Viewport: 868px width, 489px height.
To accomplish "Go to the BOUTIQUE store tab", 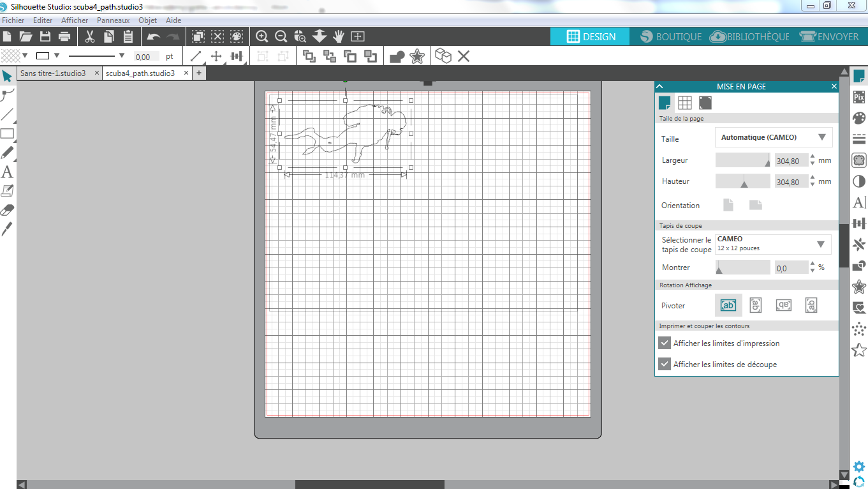I will [x=670, y=36].
